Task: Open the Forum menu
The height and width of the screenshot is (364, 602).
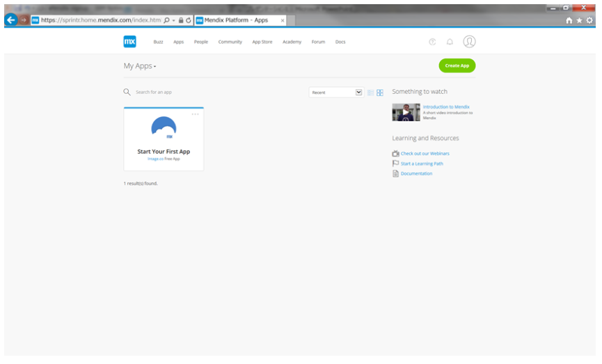Action: pyautogui.click(x=318, y=42)
